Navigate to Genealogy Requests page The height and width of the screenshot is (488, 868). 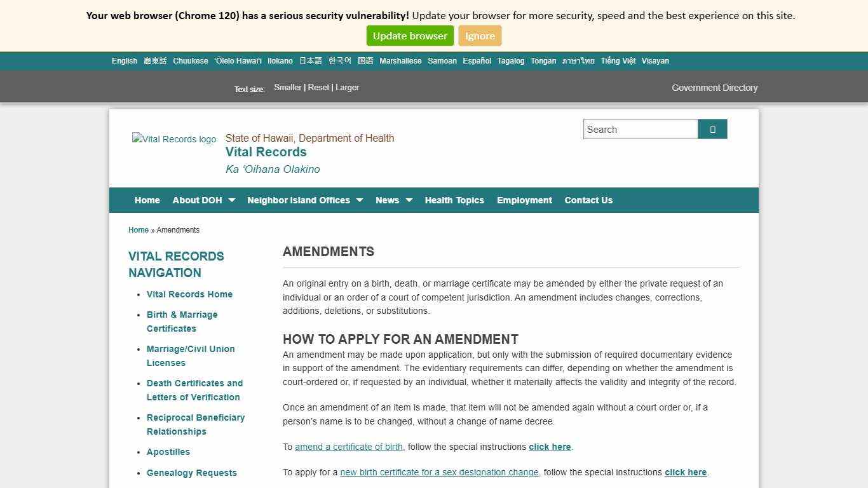pyautogui.click(x=192, y=473)
